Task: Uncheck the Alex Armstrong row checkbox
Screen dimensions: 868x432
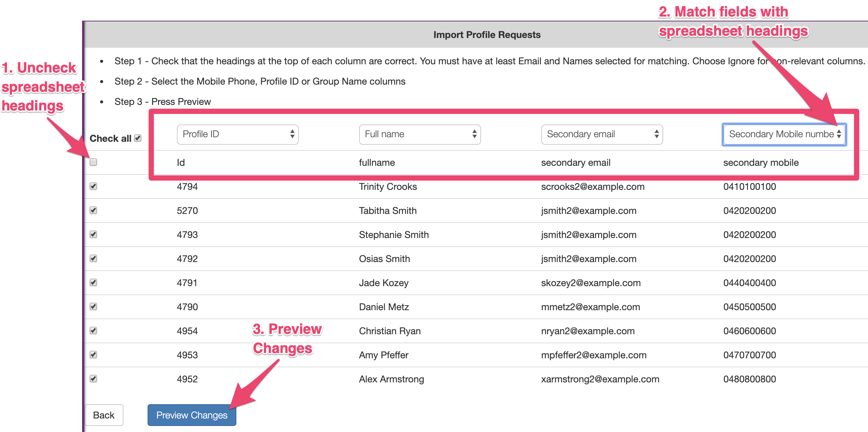Action: (x=93, y=379)
